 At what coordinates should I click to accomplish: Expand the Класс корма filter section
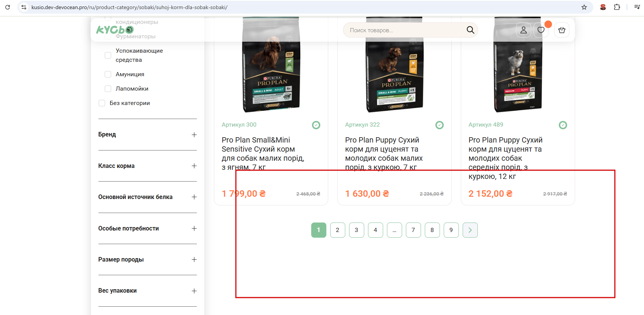coord(148,166)
